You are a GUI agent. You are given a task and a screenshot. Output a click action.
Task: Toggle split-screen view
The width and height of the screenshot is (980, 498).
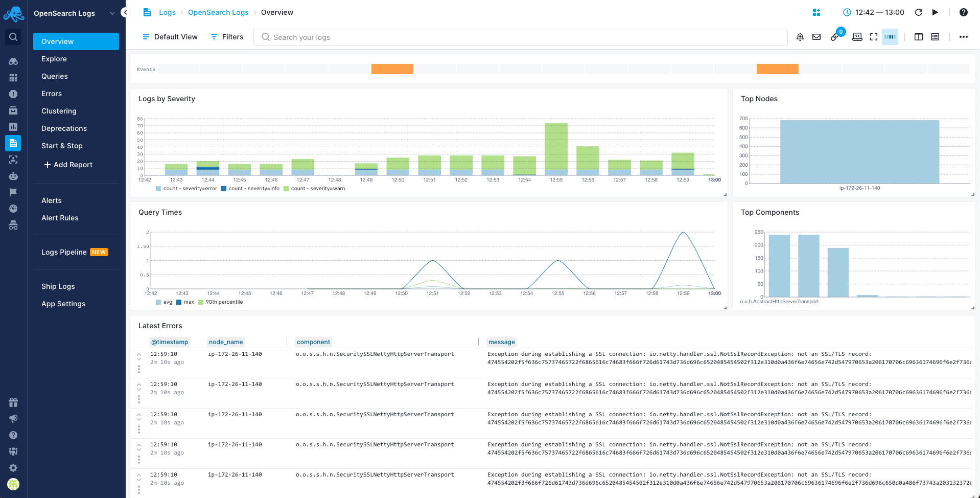pos(919,37)
